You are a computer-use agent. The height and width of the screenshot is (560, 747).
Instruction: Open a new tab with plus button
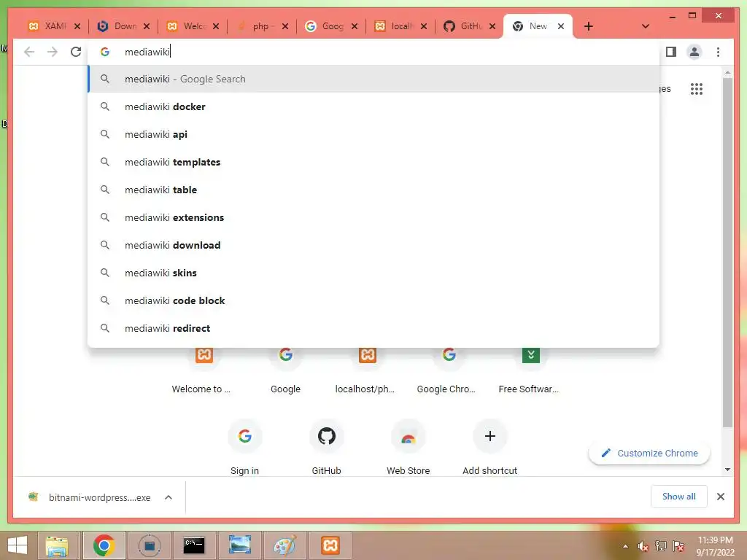(x=589, y=26)
